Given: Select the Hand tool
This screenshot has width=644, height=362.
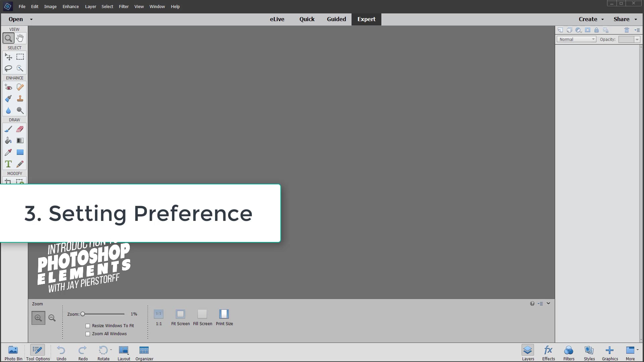Looking at the screenshot, I should 20,38.
